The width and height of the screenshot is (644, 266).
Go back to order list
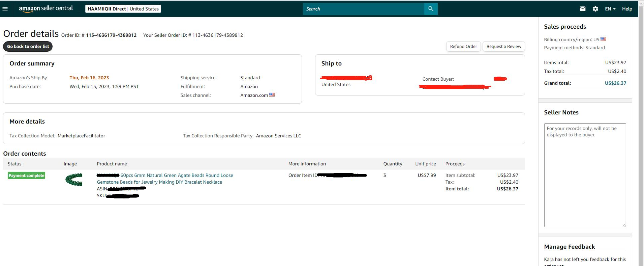click(28, 46)
